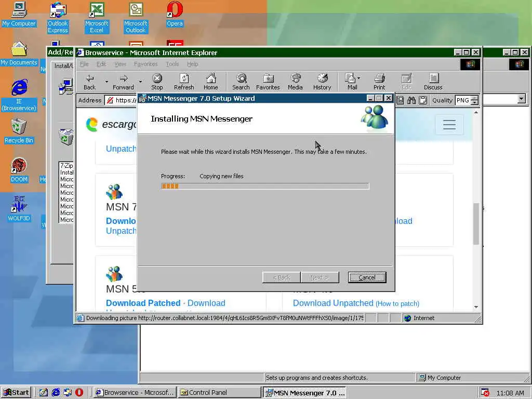The width and height of the screenshot is (532, 399).
Task: Click the Forward toolbar button in Internet Explorer
Action: 123,82
